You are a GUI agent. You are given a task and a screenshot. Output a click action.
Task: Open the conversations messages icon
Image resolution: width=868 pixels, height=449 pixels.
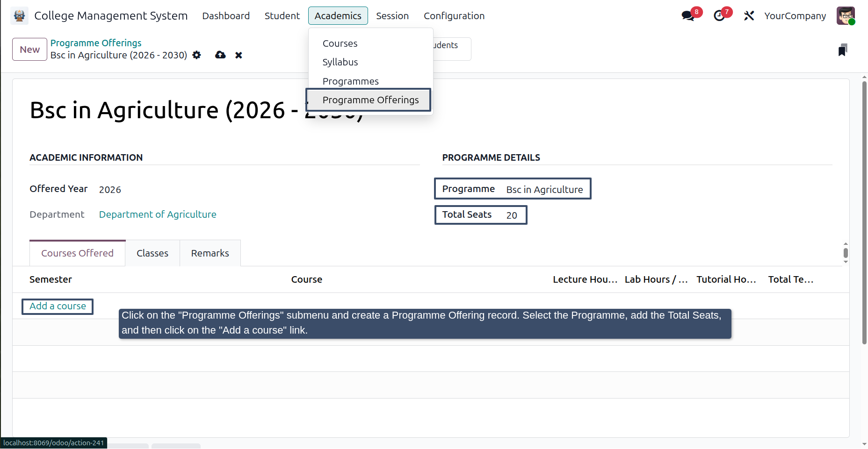pyautogui.click(x=688, y=16)
